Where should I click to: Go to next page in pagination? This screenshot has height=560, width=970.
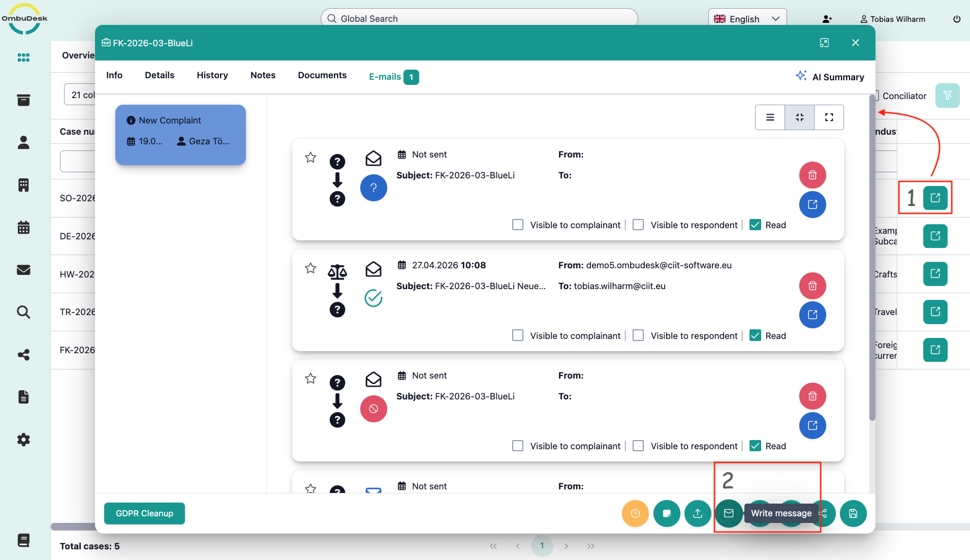(566, 546)
